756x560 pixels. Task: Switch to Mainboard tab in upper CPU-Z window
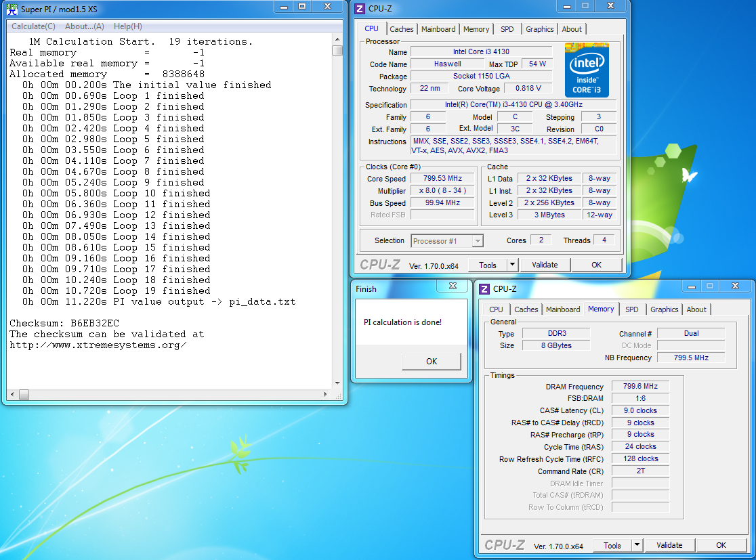click(438, 29)
